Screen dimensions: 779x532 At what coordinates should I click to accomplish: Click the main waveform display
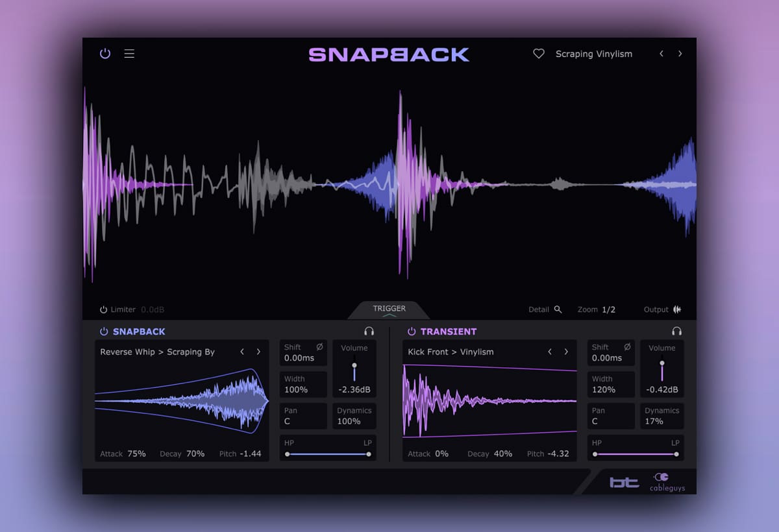tap(389, 185)
